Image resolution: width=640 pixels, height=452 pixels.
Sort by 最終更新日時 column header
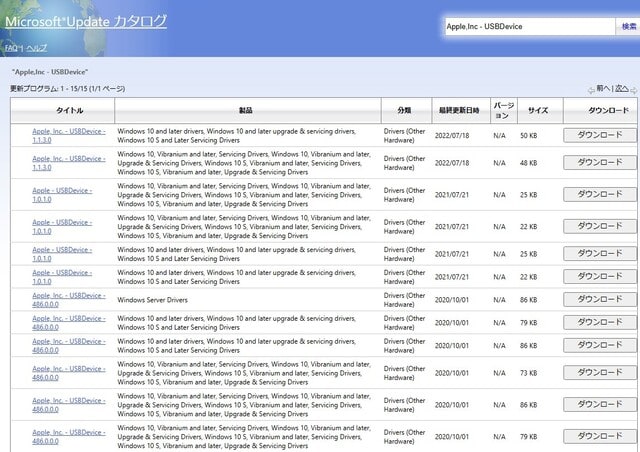click(461, 110)
